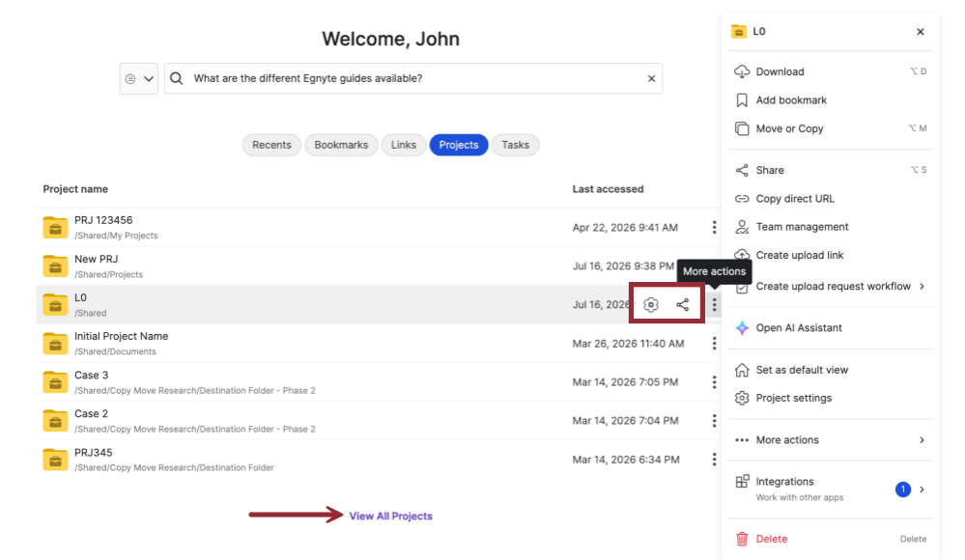The image size is (965, 560).
Task: Click View All Projects link
Action: (x=391, y=516)
